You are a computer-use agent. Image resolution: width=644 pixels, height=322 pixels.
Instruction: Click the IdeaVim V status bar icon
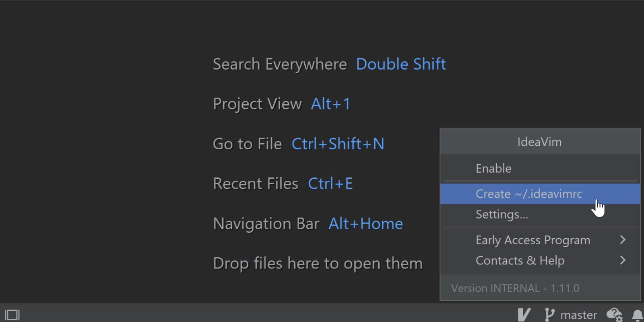(x=524, y=315)
